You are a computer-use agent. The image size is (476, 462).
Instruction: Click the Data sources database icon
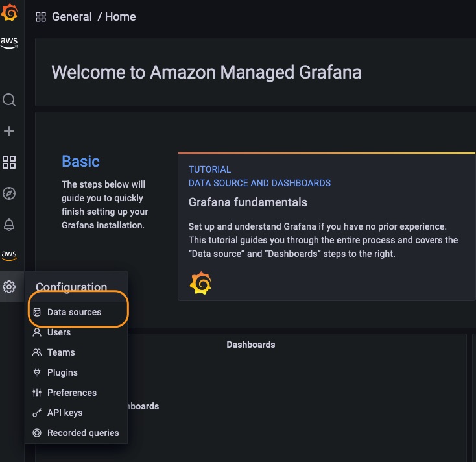tap(37, 312)
